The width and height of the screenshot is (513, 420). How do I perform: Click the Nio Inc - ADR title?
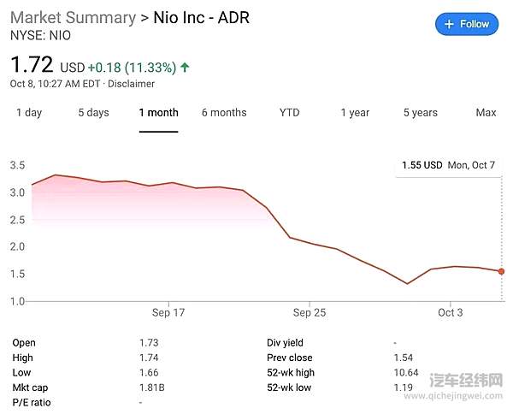[x=201, y=18]
